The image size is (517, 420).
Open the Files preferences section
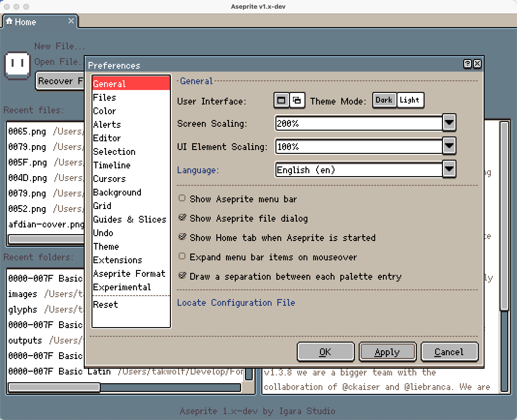click(131, 97)
